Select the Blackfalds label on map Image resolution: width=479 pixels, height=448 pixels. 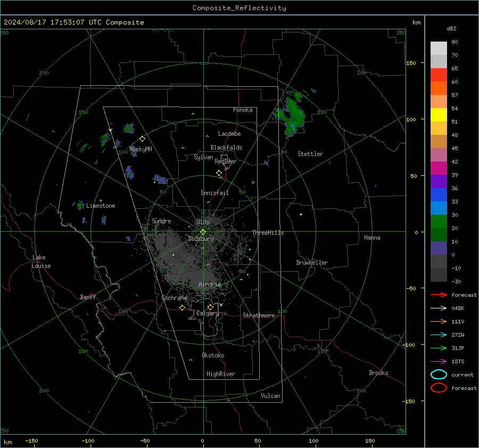coord(226,148)
